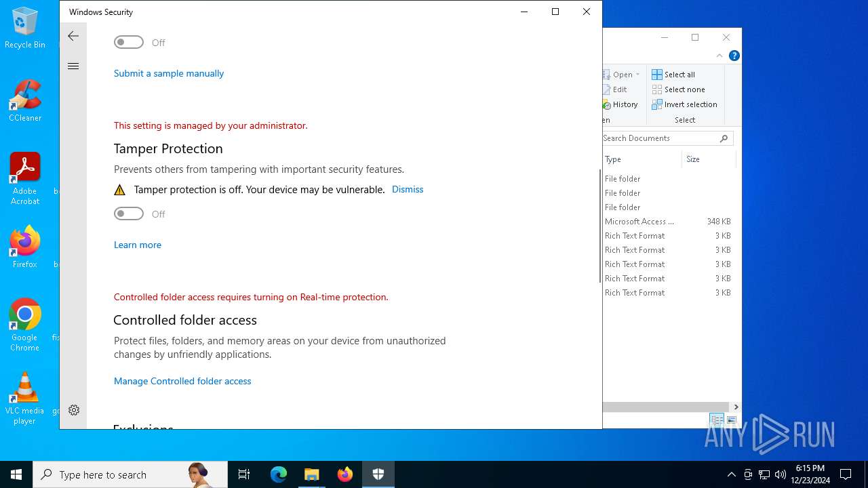Open CCleaner desktop shortcut
The height and width of the screenshot is (488, 868).
(25, 101)
